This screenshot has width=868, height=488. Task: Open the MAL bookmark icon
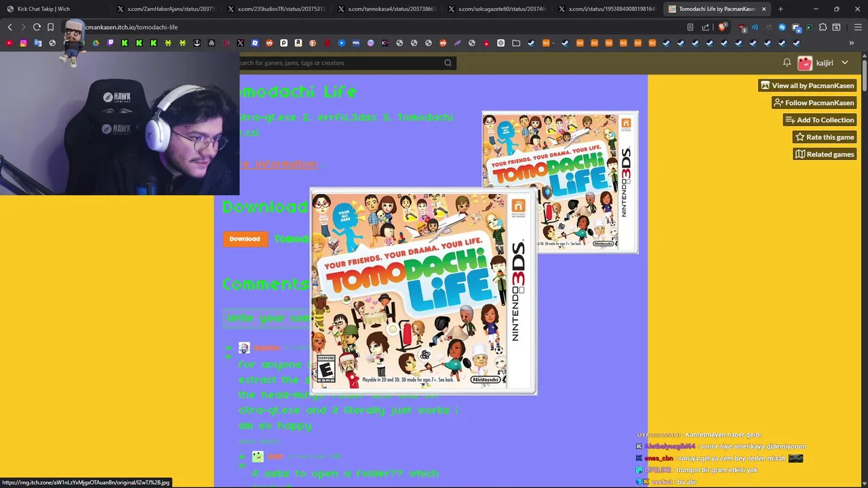356,43
